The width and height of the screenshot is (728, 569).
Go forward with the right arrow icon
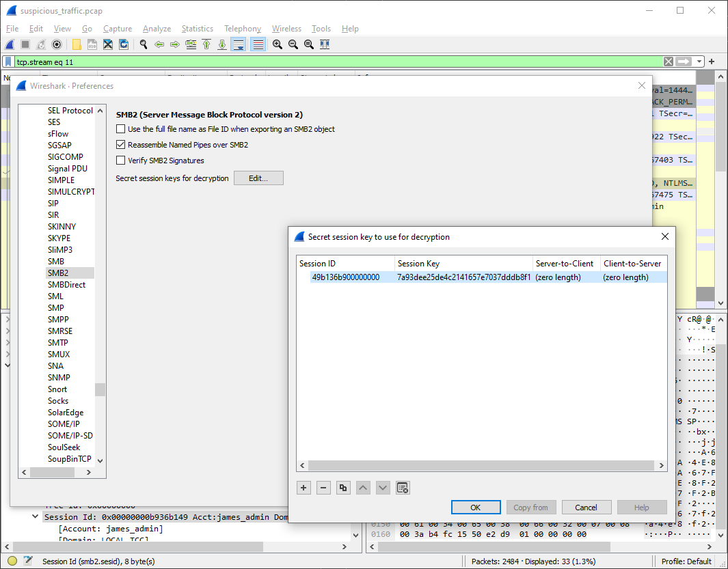tap(175, 44)
